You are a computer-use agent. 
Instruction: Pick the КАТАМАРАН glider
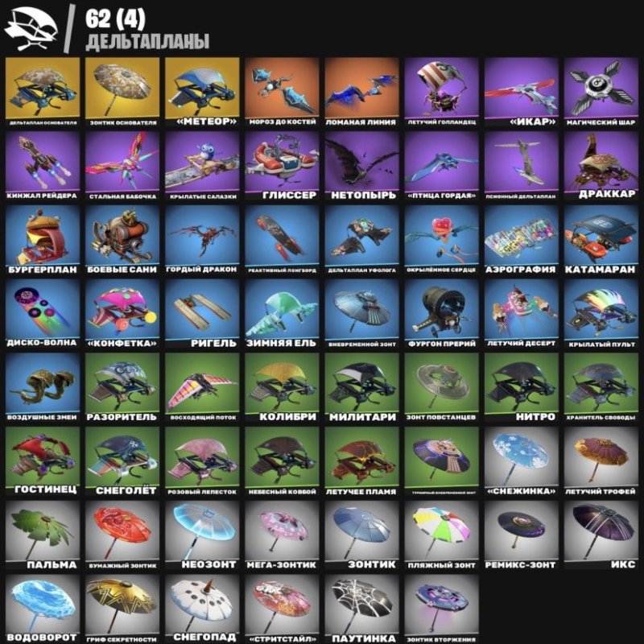601,240
